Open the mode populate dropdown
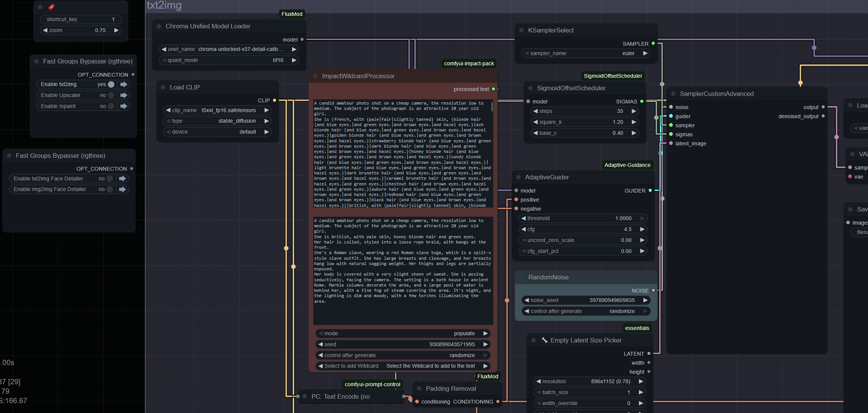This screenshot has height=413, width=868. tap(403, 333)
